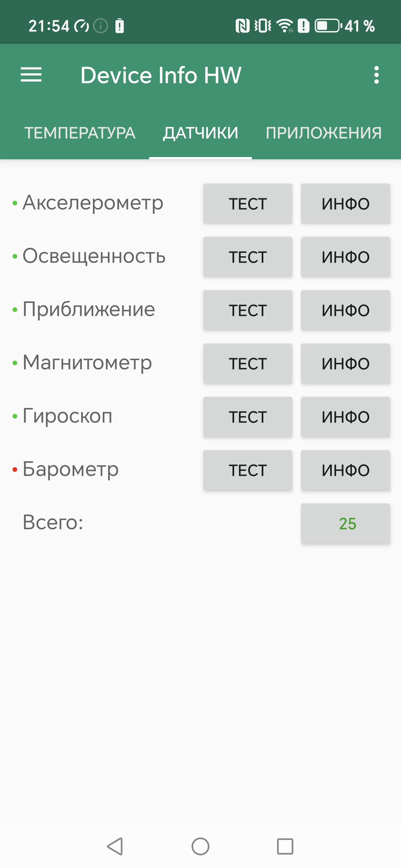Viewport: 401px width, 868px height.
Task: Run ТЕСТ for Акселерометр
Action: [248, 204]
